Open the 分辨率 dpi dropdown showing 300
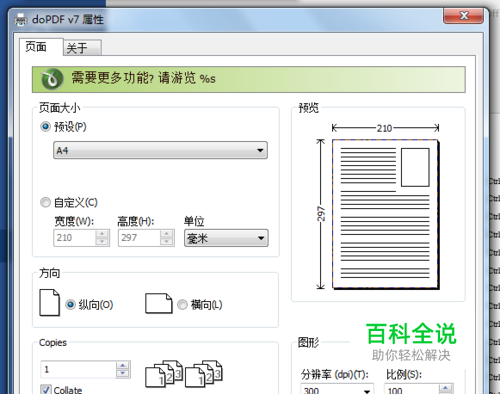Image resolution: width=500 pixels, height=394 pixels. (x=337, y=390)
